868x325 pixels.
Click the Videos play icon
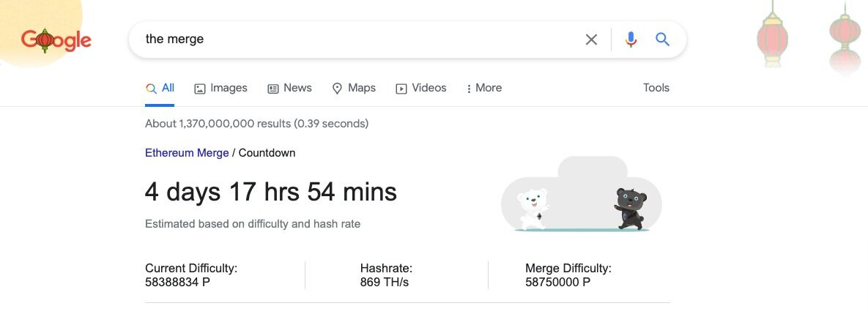pos(401,89)
